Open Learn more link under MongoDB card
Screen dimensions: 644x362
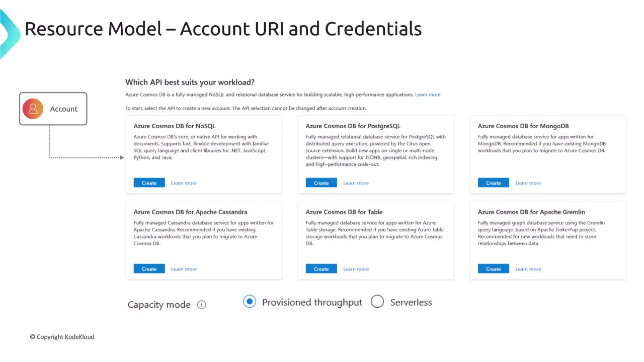pos(528,183)
